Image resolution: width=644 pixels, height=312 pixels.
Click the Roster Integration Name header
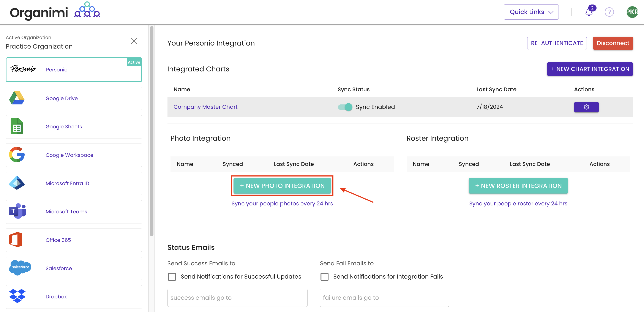click(421, 164)
